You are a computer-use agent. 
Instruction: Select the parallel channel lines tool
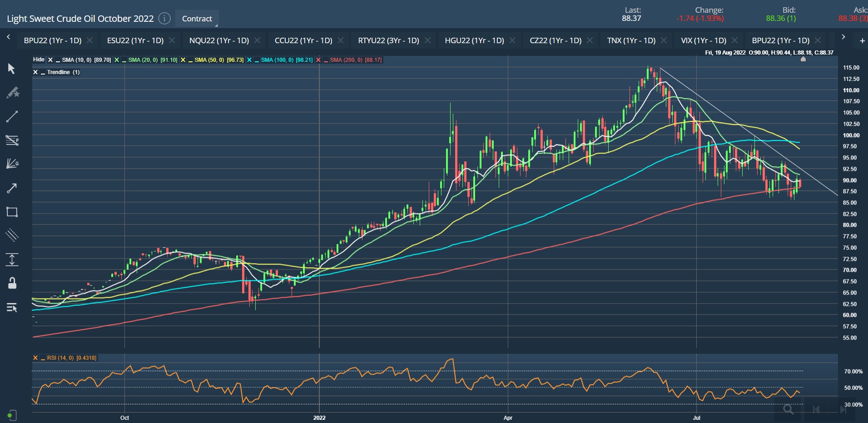pos(12,235)
